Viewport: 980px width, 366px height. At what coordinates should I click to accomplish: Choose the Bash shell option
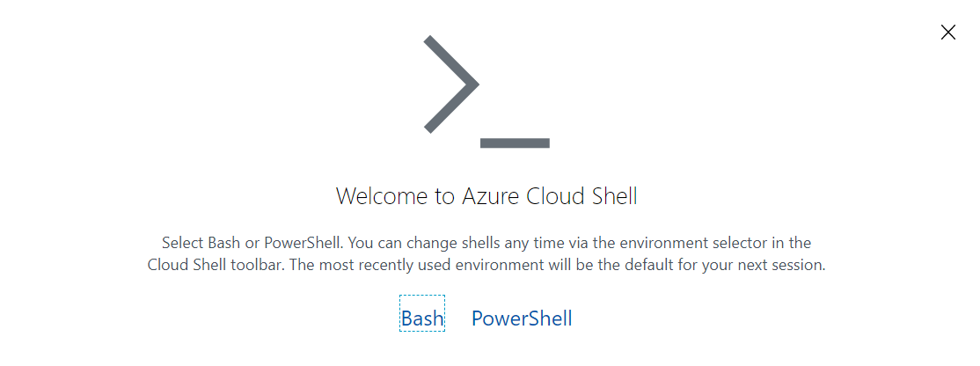point(422,318)
